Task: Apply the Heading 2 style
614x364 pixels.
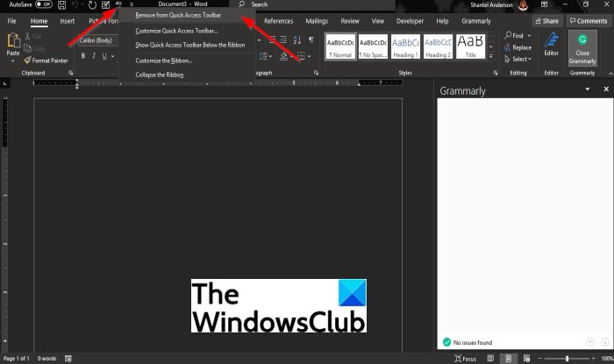Action: coord(438,46)
